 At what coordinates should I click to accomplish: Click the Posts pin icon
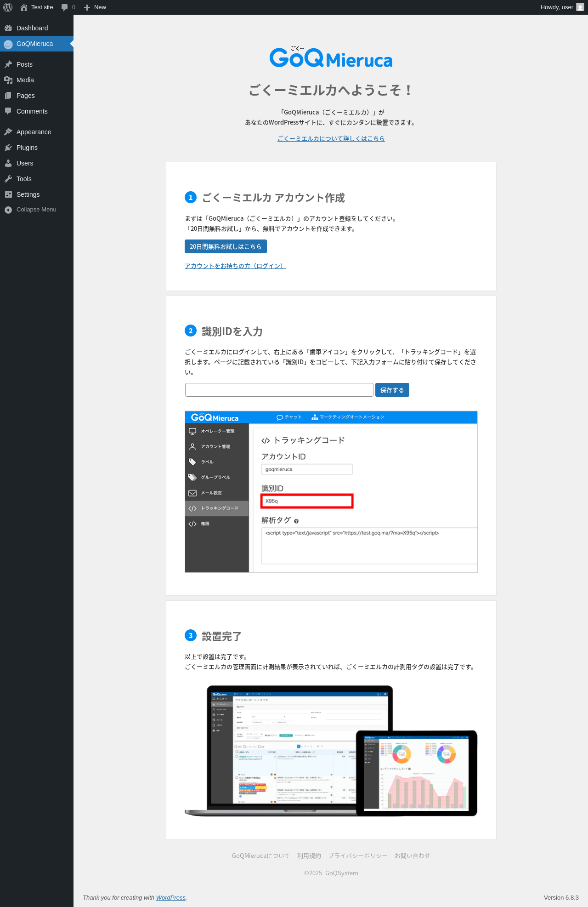[x=8, y=64]
